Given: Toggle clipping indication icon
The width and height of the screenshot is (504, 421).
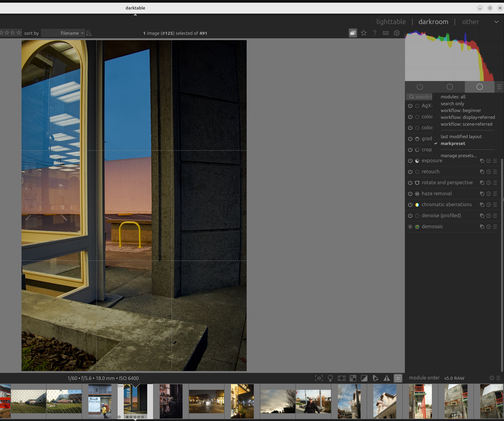Looking at the screenshot, I should (364, 378).
